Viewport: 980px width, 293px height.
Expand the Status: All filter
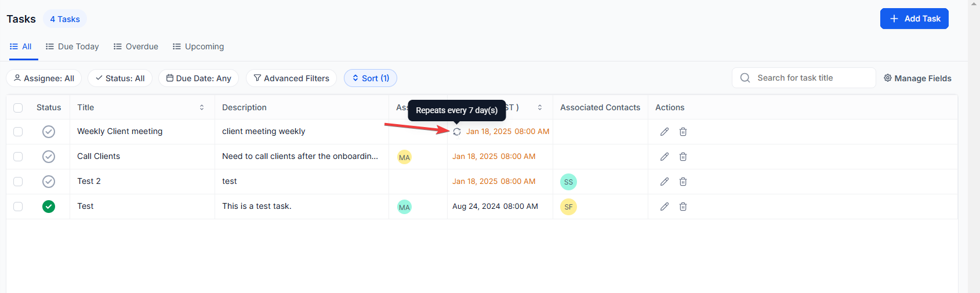point(120,78)
